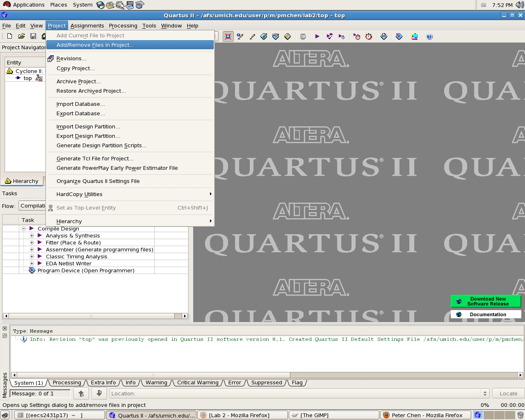Expand the Assembler task row

point(32,249)
